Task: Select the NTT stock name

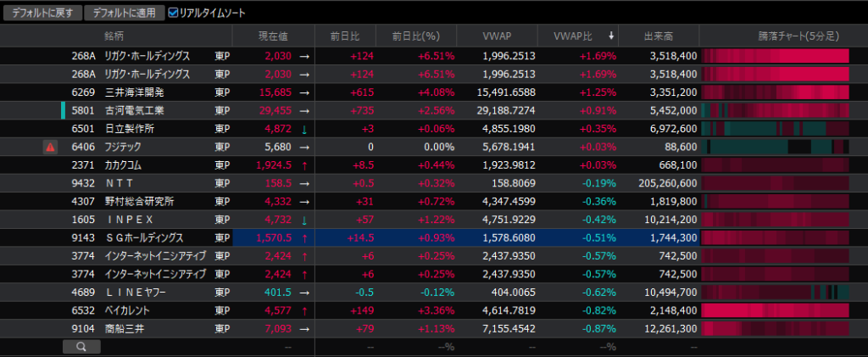Action: point(120,183)
